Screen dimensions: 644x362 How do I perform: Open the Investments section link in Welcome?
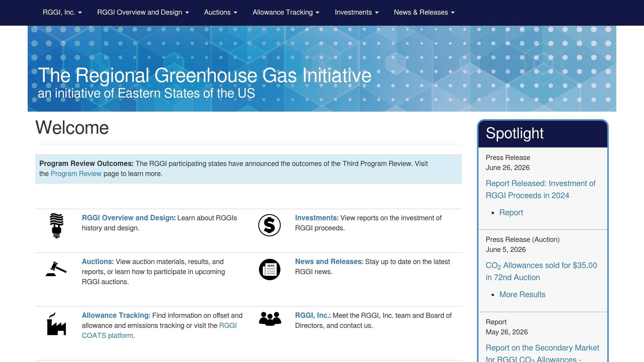tap(316, 218)
